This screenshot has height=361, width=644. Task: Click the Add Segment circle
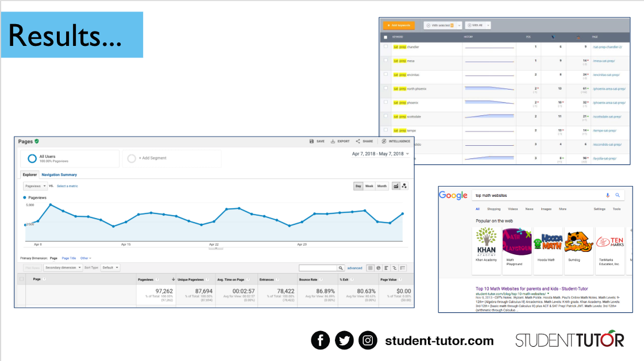(132, 158)
